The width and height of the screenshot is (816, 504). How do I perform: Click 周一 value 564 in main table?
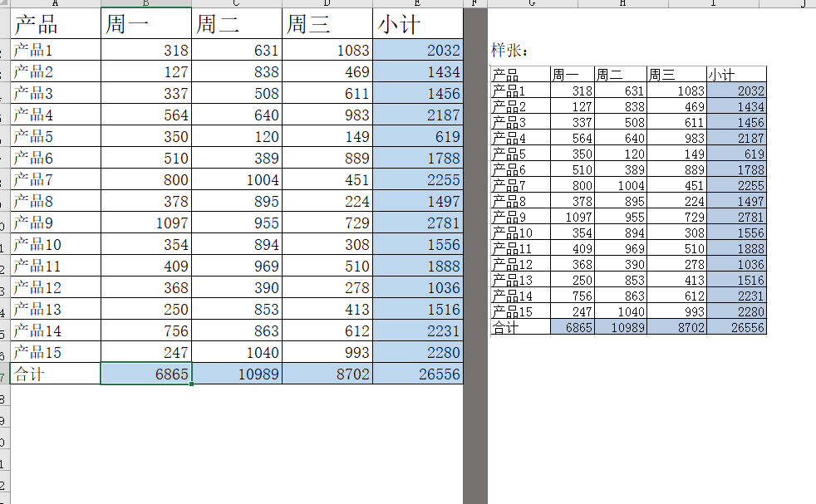146,115
